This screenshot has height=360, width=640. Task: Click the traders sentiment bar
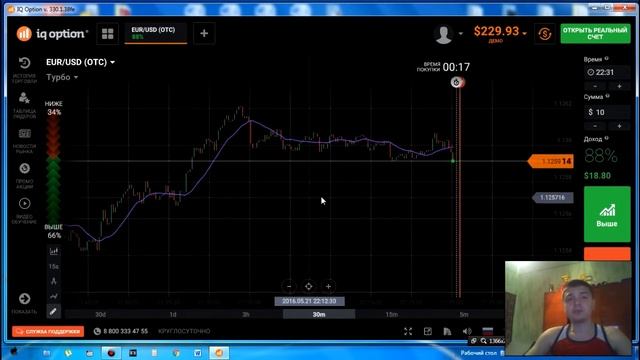point(53,169)
